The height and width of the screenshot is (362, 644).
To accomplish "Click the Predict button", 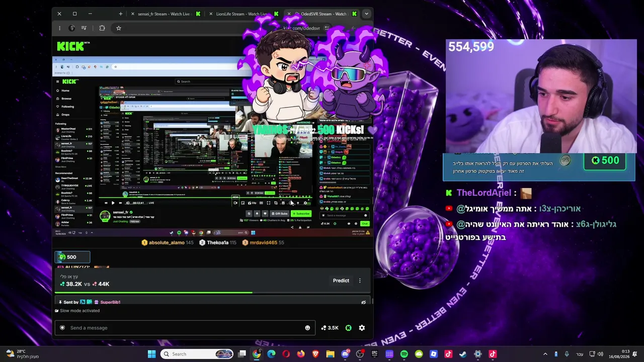I will click(x=341, y=281).
